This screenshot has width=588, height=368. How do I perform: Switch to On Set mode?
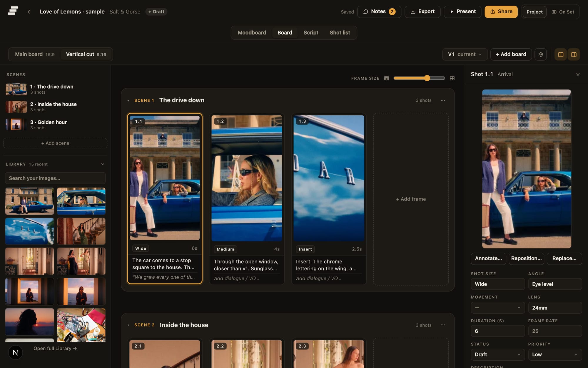tap(563, 12)
